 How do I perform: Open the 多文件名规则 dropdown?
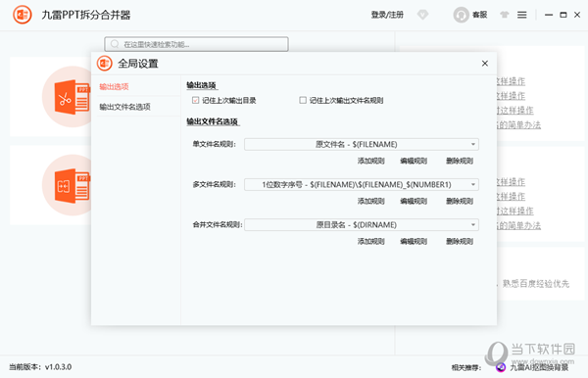[362, 184]
